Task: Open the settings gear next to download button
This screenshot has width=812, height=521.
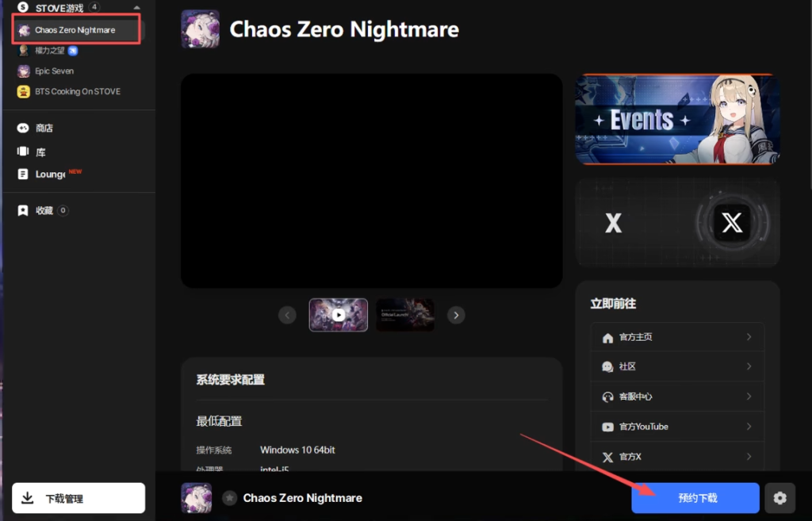Action: click(779, 498)
